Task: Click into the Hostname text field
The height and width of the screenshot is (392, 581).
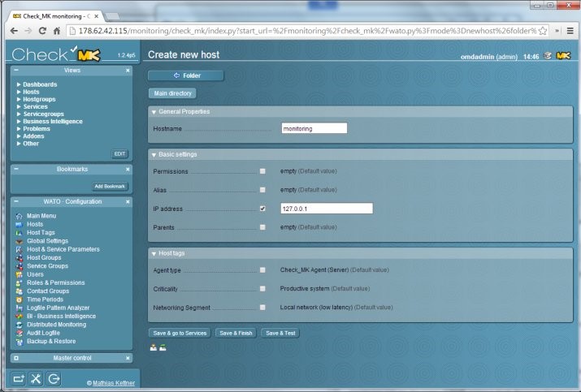Action: click(314, 128)
